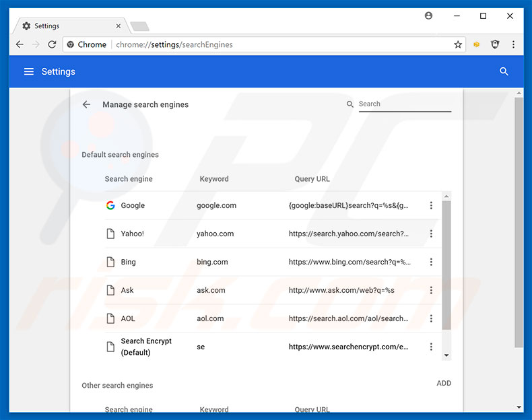Open more actions for the Ask row
The image size is (532, 420).
click(431, 290)
